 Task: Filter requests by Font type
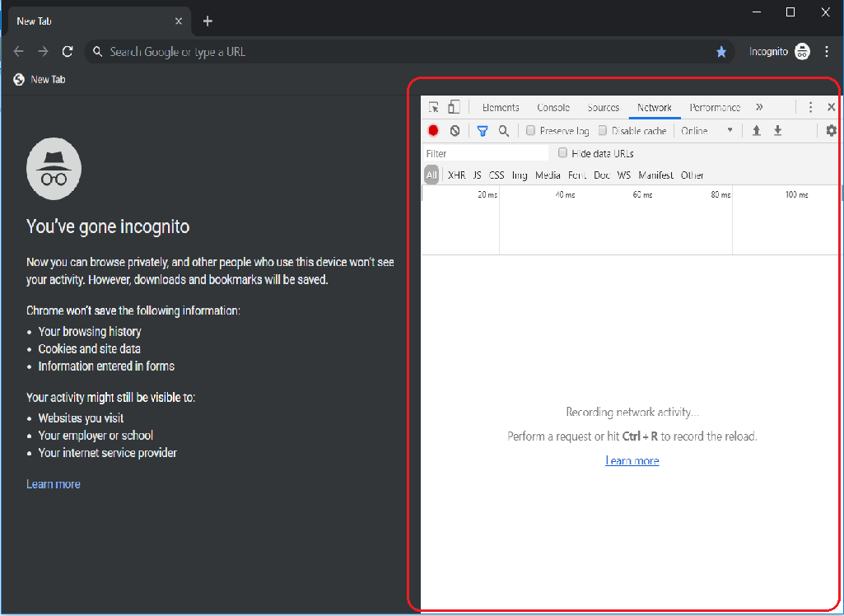pos(577,175)
